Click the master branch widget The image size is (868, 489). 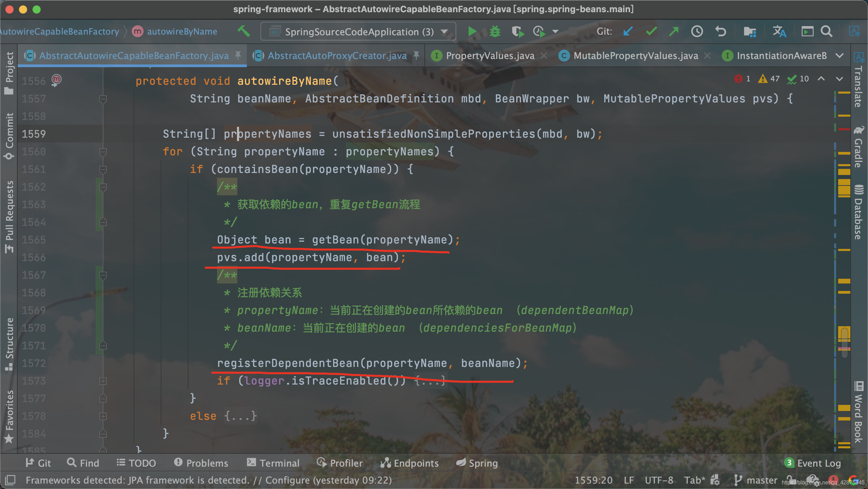pos(756,480)
